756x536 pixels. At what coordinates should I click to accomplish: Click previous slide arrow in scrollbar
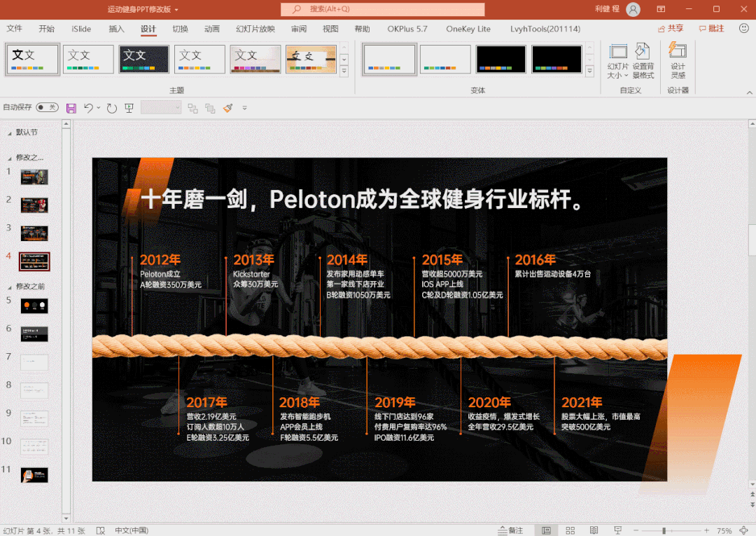click(752, 495)
